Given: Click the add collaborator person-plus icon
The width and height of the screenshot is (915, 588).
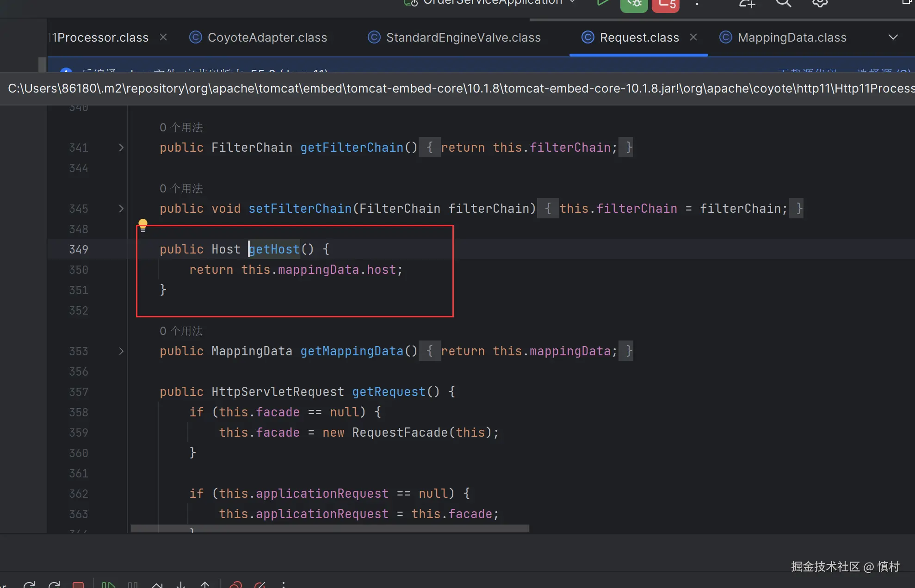Looking at the screenshot, I should (747, 4).
